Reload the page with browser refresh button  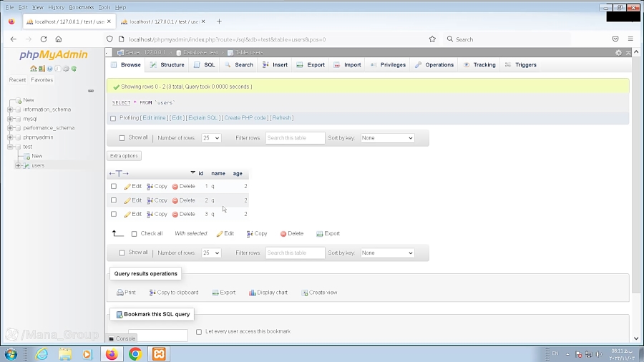(44, 39)
